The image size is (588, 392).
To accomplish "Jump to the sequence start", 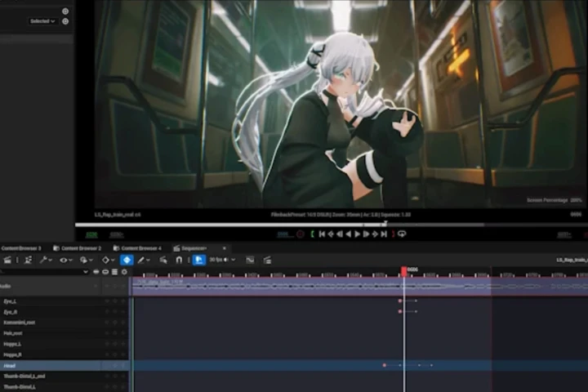I will [322, 234].
